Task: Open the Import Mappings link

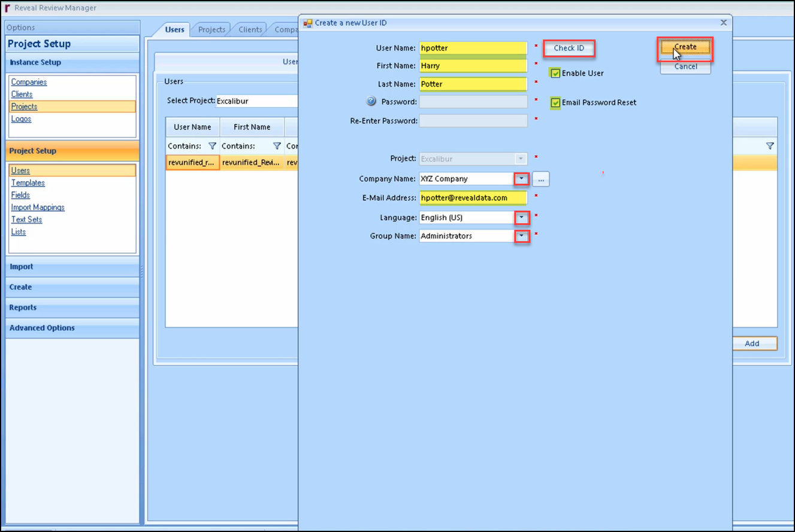Action: 38,207
